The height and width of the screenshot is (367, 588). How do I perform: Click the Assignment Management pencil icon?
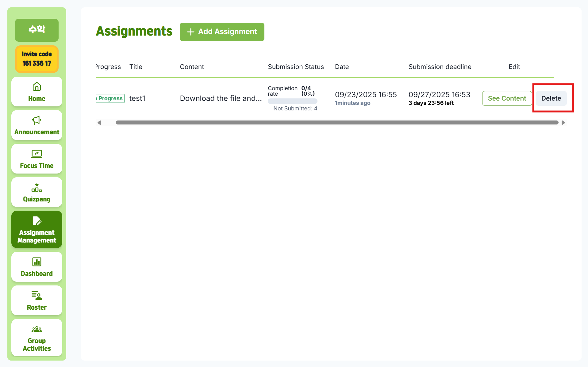click(x=37, y=221)
